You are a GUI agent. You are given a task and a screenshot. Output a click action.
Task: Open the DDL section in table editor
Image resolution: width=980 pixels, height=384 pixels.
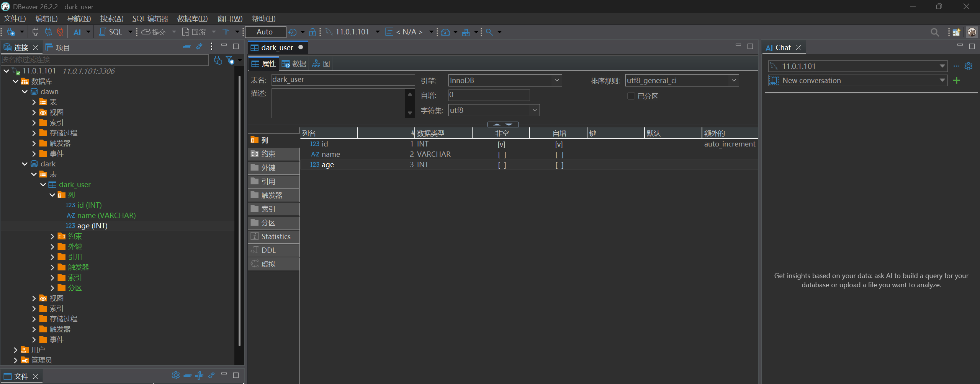(273, 250)
